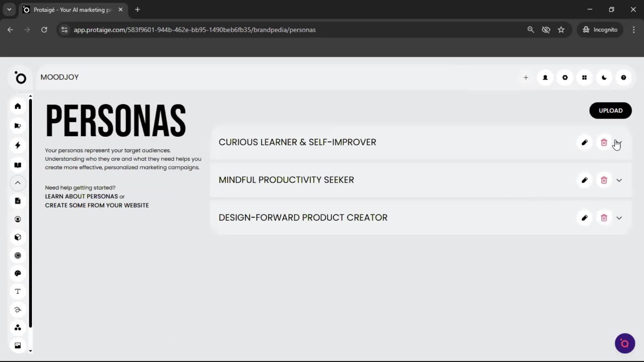Image resolution: width=644 pixels, height=362 pixels.
Task: Open the Campaigns megaphone icon in sidebar
Action: tap(17, 126)
